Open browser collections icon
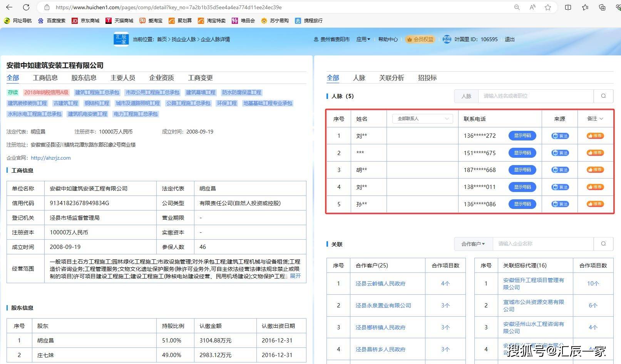The image size is (621, 364). (603, 7)
